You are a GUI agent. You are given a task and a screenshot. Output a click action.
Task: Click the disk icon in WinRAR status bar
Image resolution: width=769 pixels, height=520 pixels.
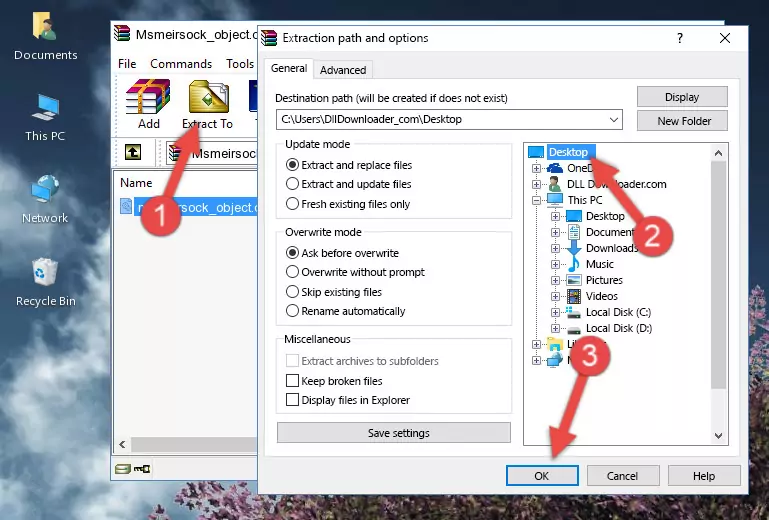click(122, 469)
